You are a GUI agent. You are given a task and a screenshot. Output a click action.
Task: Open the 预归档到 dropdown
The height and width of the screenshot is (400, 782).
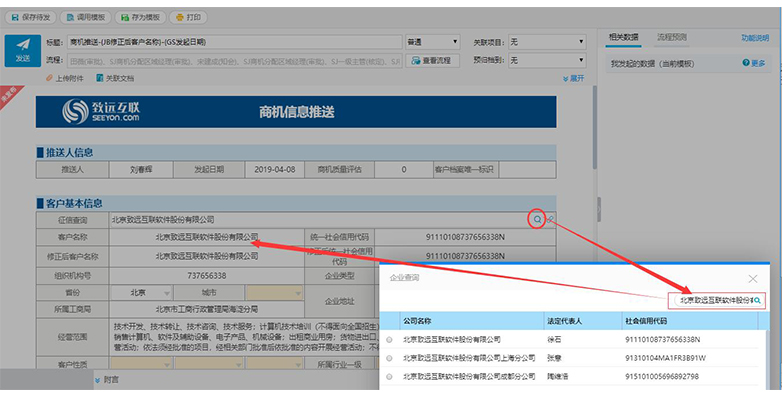coord(546,61)
